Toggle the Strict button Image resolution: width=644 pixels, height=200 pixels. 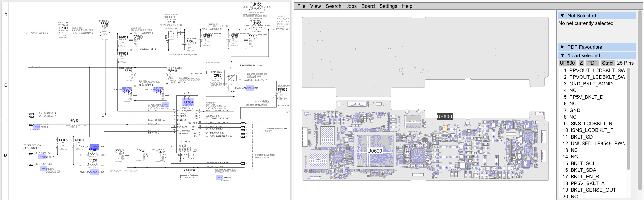[608, 63]
